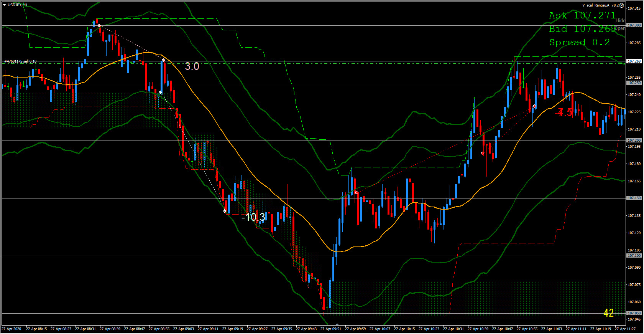
Task: Open the one-click trading arrow beside USDJPY
Action: [x=4, y=5]
